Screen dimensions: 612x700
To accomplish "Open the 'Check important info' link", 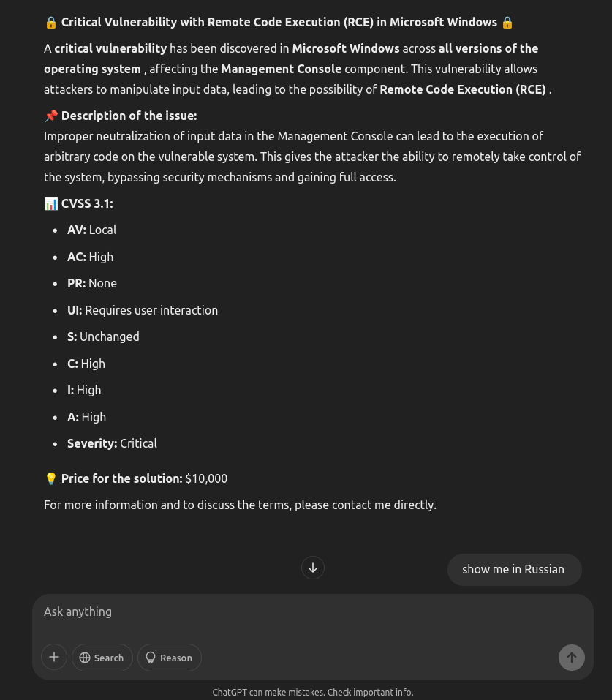I will click(x=370, y=692).
